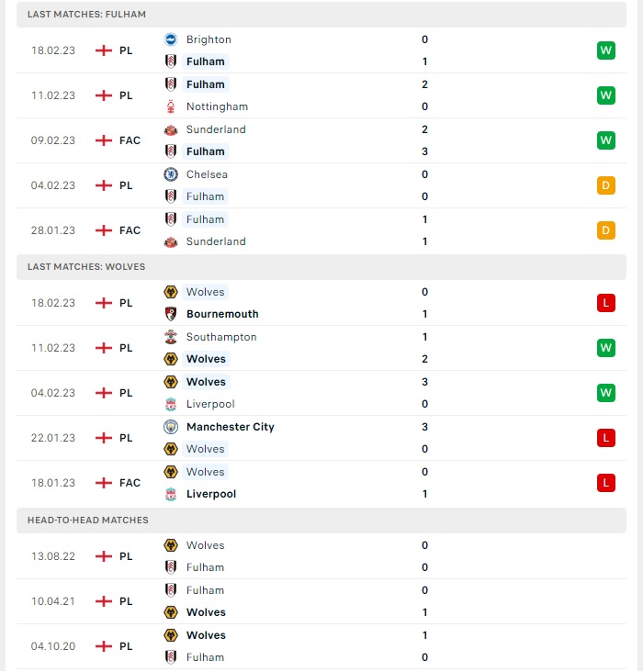Click the Southampton club crest icon
This screenshot has height=672, width=643.
click(171, 337)
